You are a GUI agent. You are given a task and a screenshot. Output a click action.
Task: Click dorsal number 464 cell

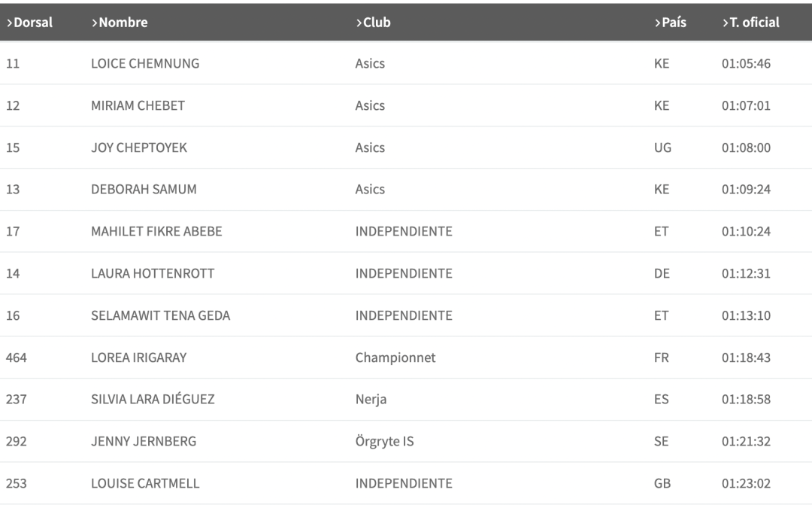tap(17, 358)
